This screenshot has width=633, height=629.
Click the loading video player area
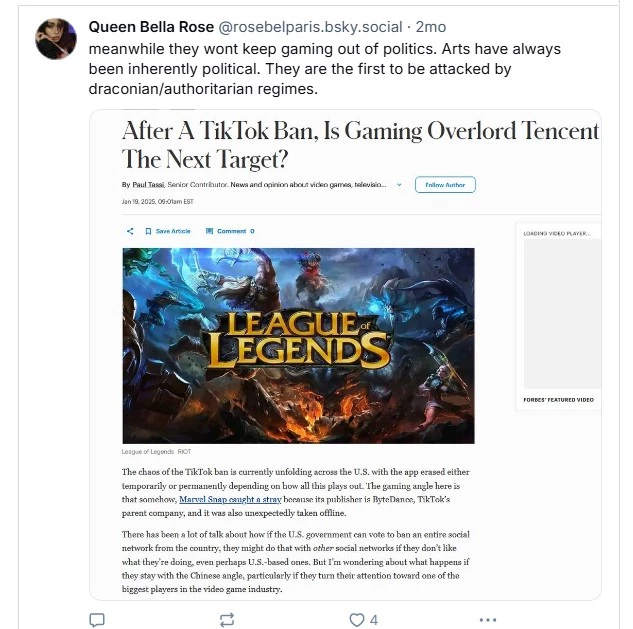[562, 313]
